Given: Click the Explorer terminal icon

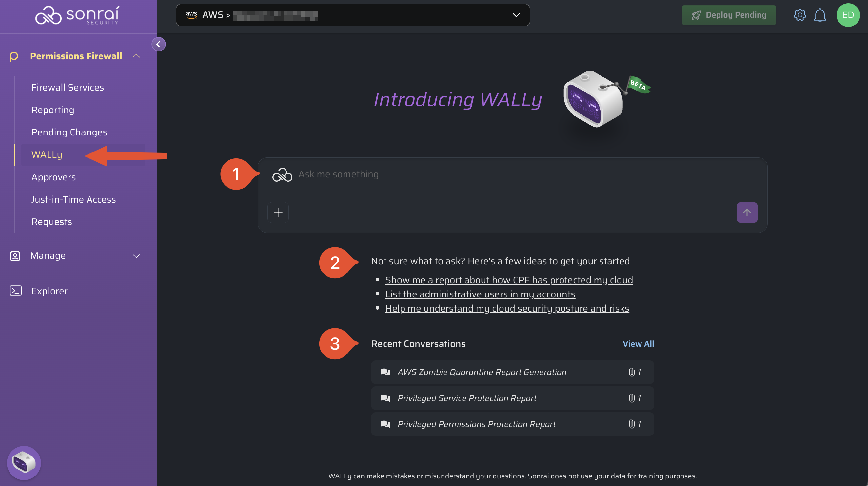Looking at the screenshot, I should (x=16, y=291).
